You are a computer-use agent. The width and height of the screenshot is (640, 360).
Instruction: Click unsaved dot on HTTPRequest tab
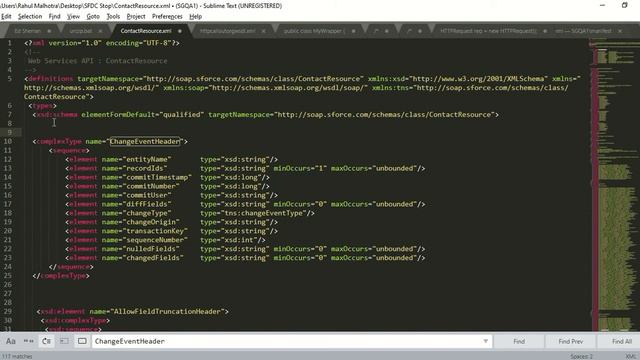[x=544, y=31]
